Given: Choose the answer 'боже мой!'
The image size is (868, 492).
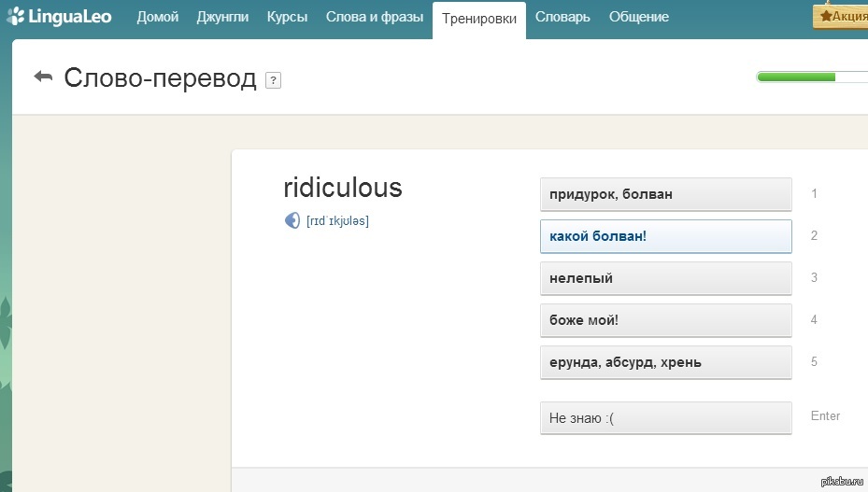Looking at the screenshot, I should point(665,320).
